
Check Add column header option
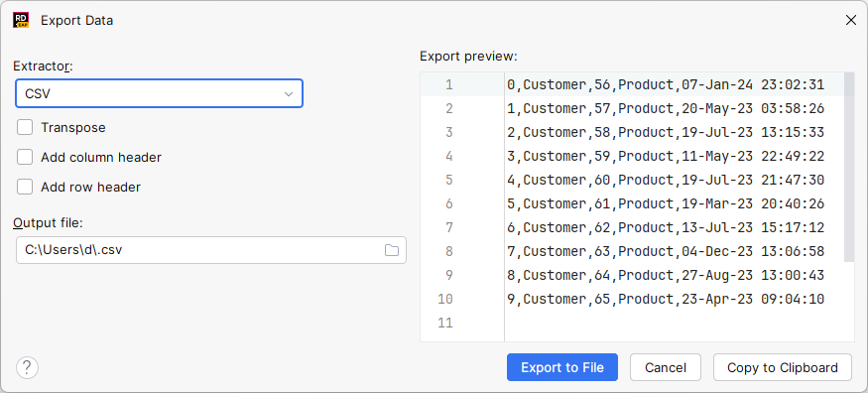click(25, 157)
